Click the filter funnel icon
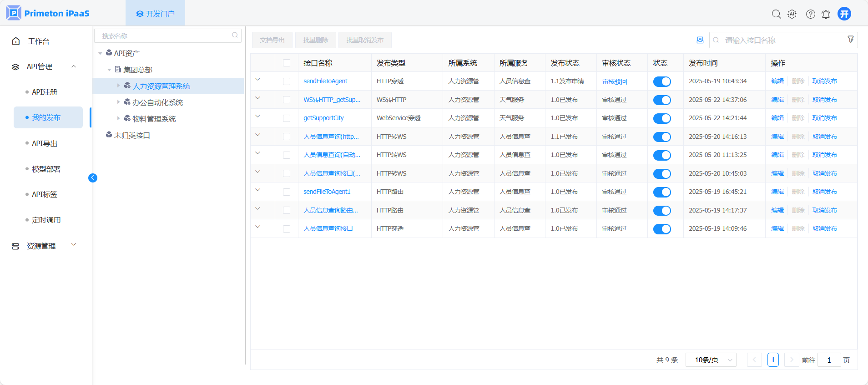The height and width of the screenshot is (385, 868). [x=850, y=40]
